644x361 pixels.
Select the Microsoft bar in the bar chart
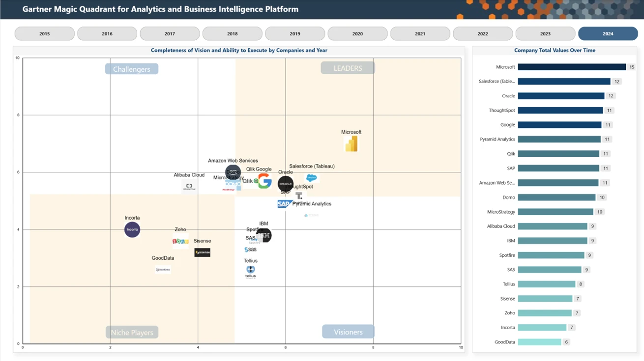coord(571,67)
